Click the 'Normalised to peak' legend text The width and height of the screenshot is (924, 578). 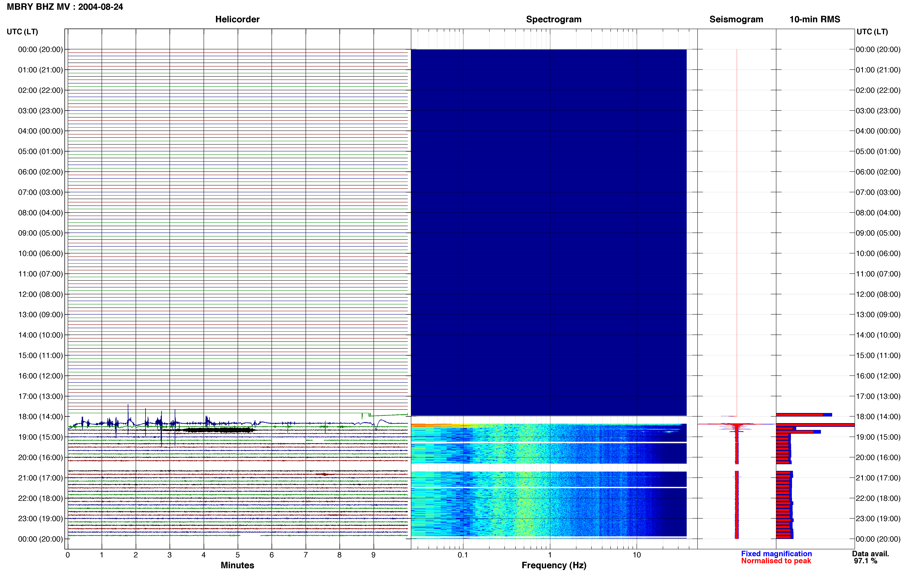pos(776,561)
